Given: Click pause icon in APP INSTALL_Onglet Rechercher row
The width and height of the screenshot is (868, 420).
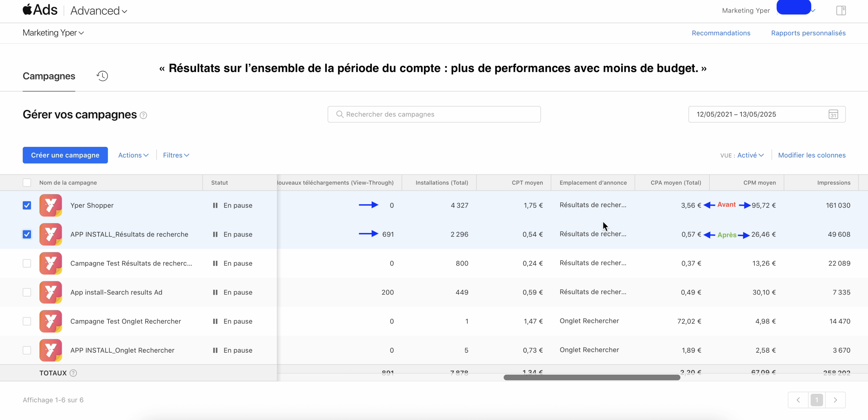Looking at the screenshot, I should click(215, 350).
